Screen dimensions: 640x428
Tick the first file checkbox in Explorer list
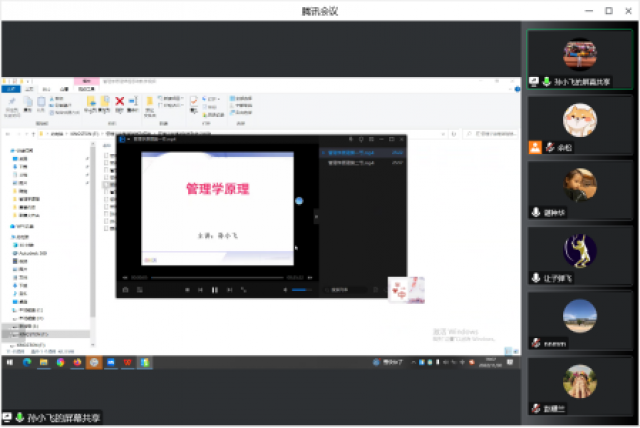107,155
